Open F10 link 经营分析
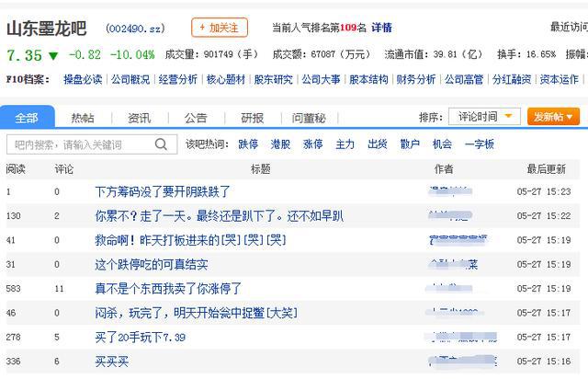The image size is (588, 379). pos(177,79)
